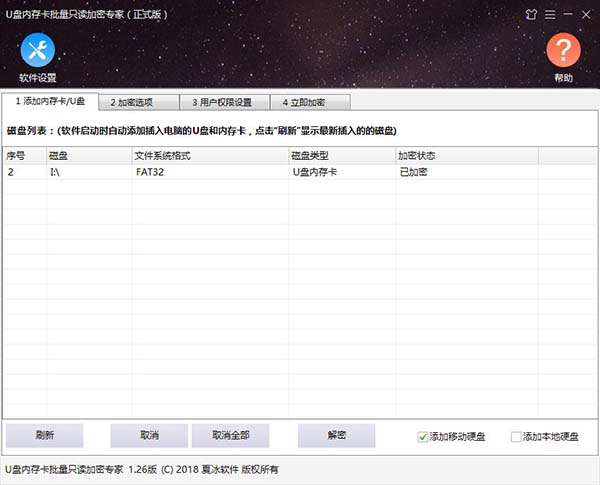Image resolution: width=600 pixels, height=485 pixels.
Task: Sort by the 序号 column header
Action: [24, 156]
